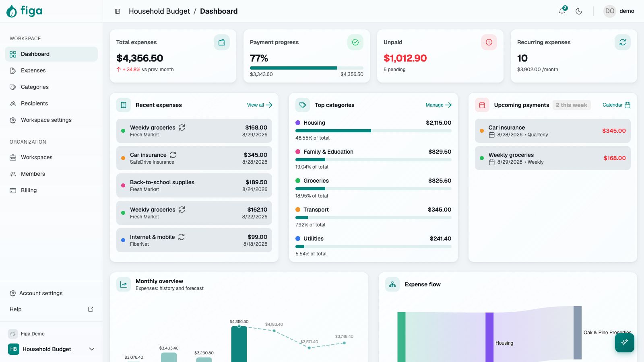Click Monthly overview chart icon
This screenshot has width=644, height=362.
[x=124, y=284]
